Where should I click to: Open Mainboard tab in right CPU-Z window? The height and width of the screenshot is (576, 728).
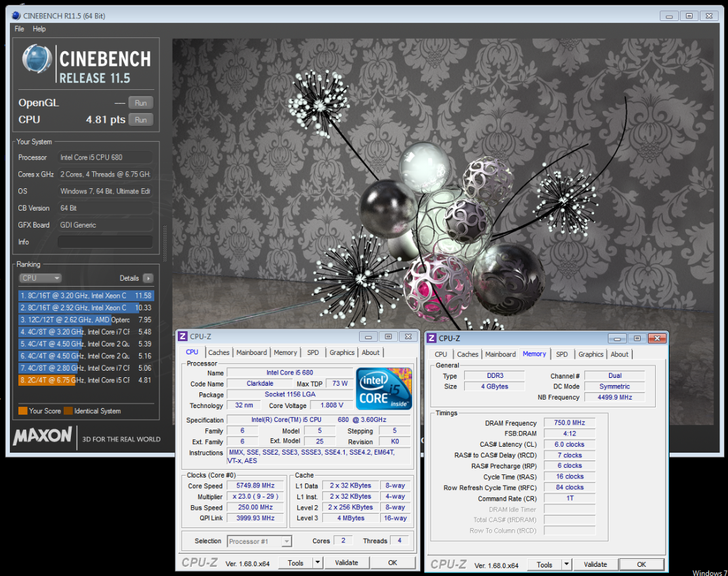tap(500, 354)
